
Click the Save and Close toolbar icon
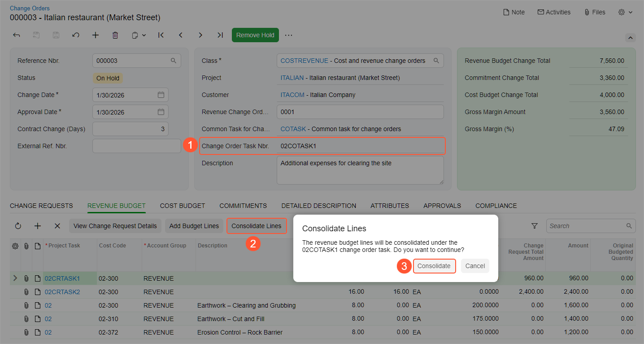pos(36,35)
